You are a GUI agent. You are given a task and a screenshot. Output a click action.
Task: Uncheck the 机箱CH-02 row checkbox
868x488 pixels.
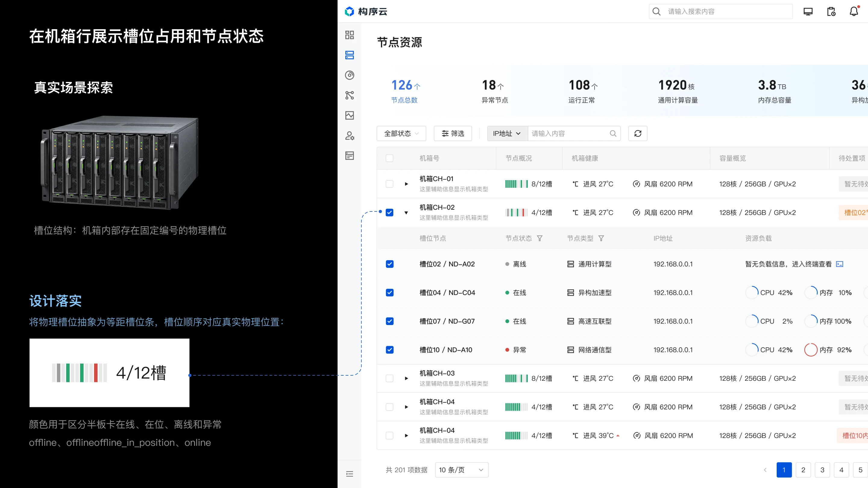(x=389, y=212)
